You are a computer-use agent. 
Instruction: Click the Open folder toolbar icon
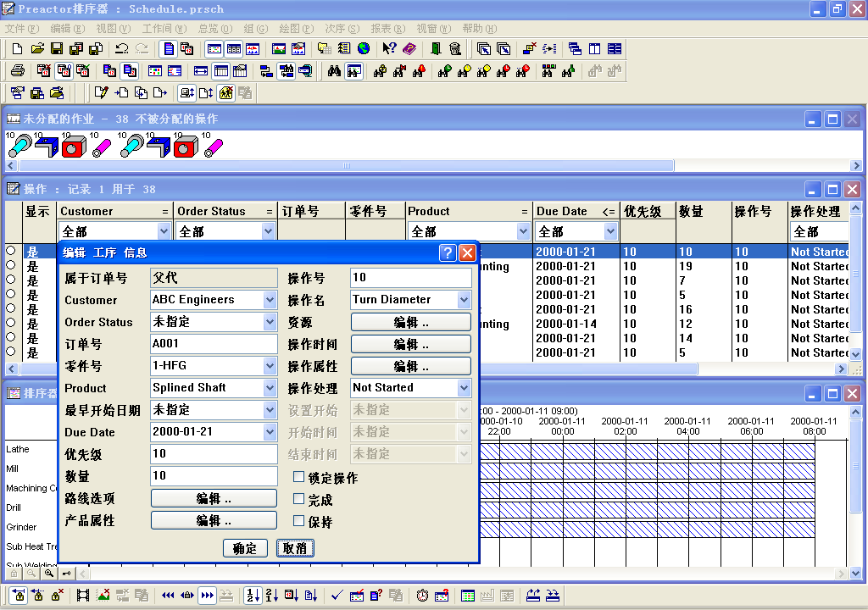point(37,48)
